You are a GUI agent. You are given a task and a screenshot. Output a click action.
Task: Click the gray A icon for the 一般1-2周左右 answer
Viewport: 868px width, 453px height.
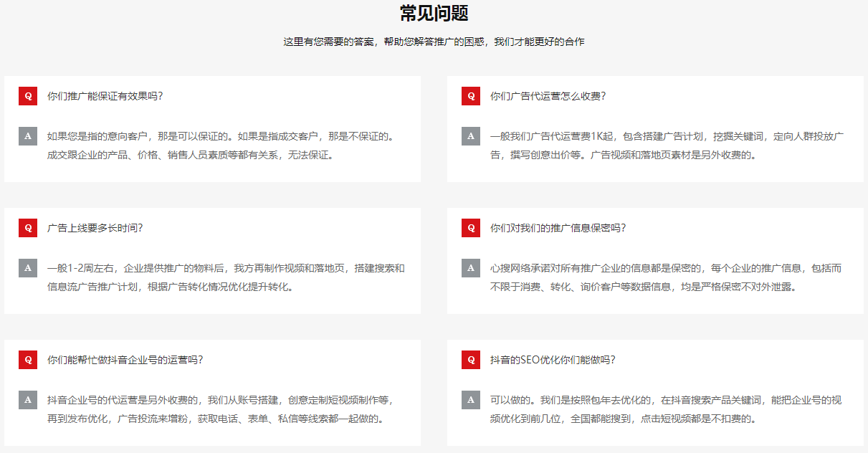coord(28,268)
